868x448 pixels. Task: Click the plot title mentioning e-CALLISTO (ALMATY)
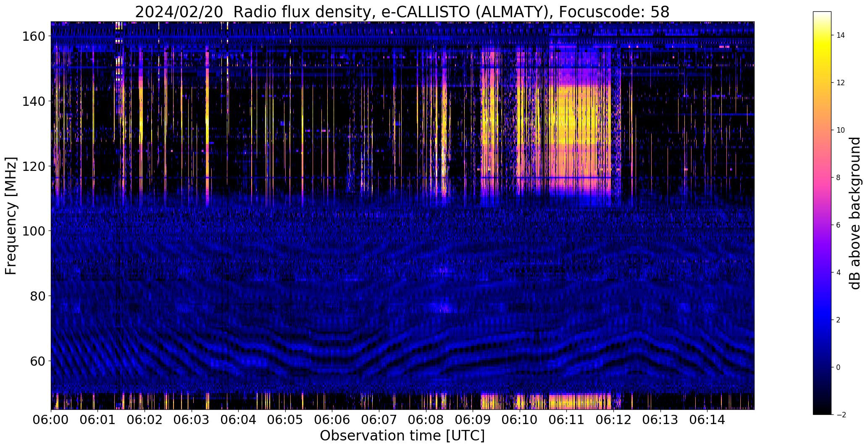(402, 12)
